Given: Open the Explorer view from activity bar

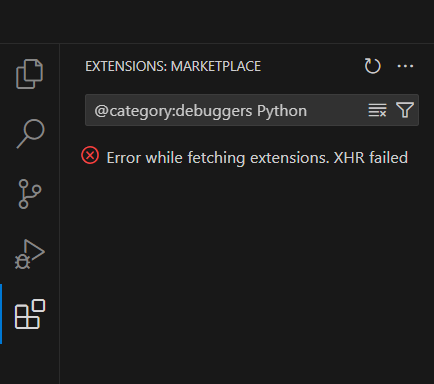Looking at the screenshot, I should click(x=30, y=74).
